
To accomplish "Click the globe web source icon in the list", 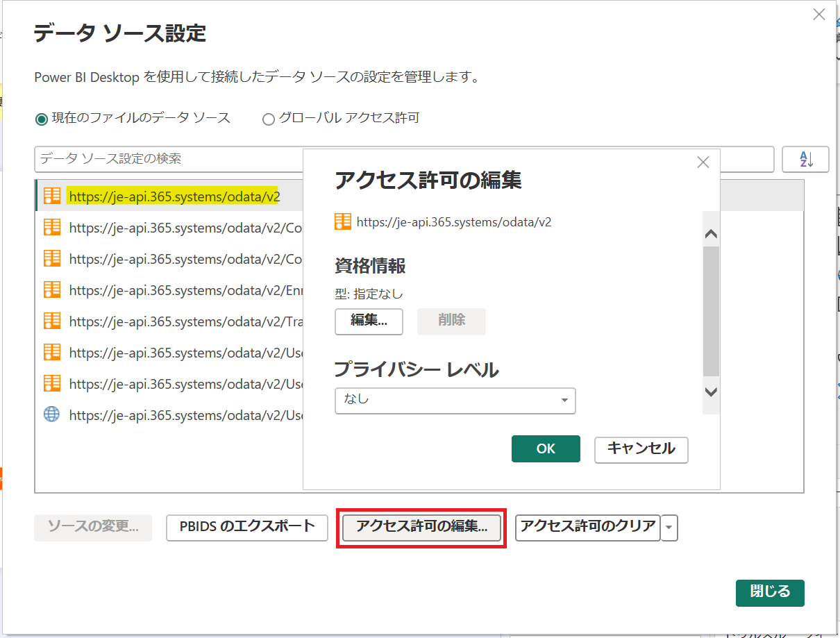I will point(51,414).
